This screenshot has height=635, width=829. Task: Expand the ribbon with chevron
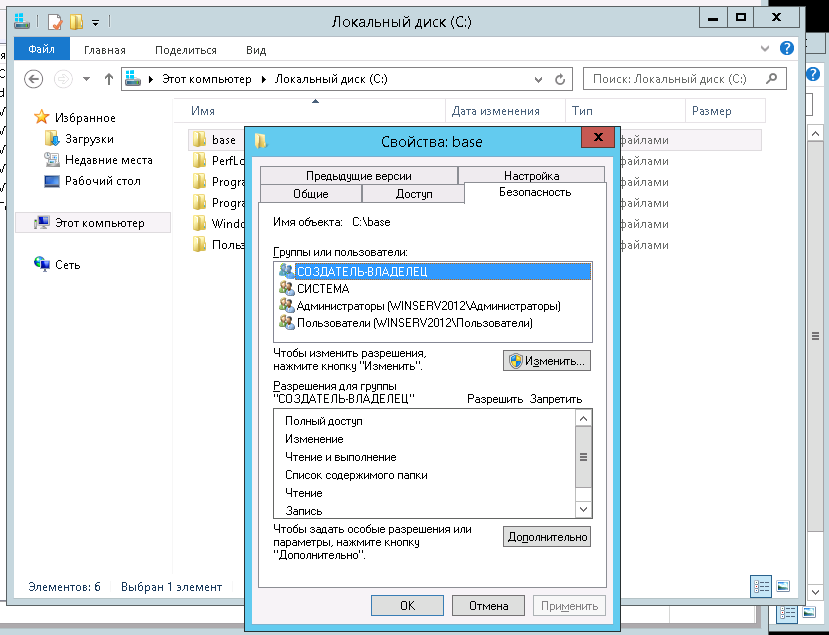click(764, 49)
